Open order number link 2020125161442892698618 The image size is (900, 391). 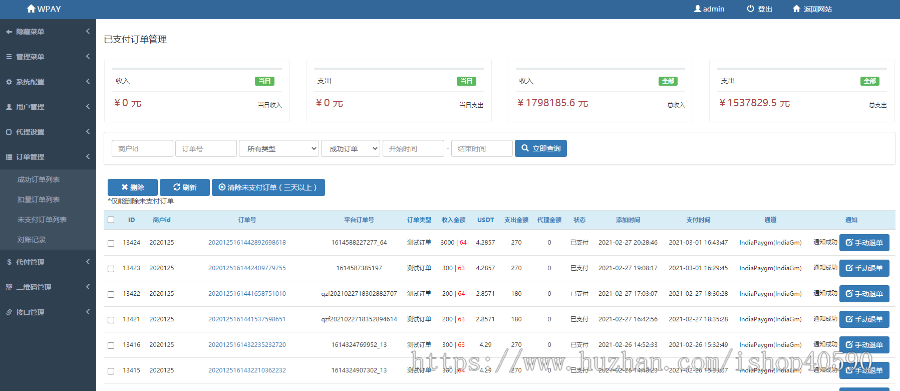pos(247,243)
